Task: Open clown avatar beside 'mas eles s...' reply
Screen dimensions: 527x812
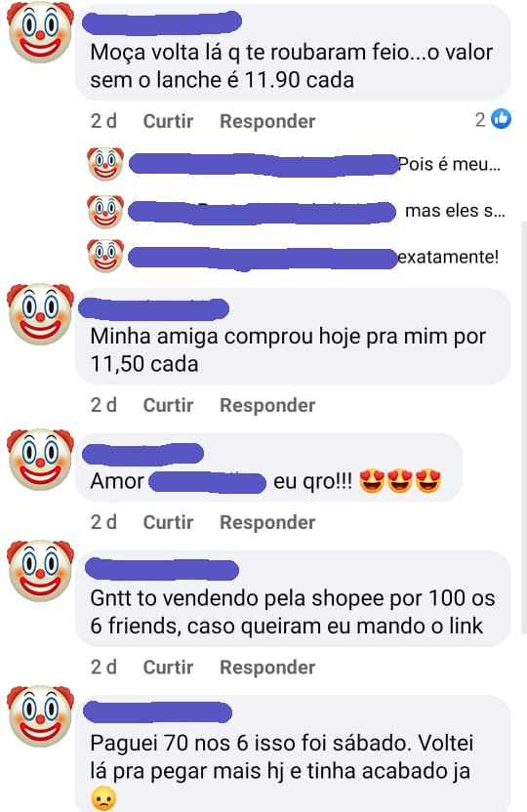Action: pyautogui.click(x=105, y=211)
